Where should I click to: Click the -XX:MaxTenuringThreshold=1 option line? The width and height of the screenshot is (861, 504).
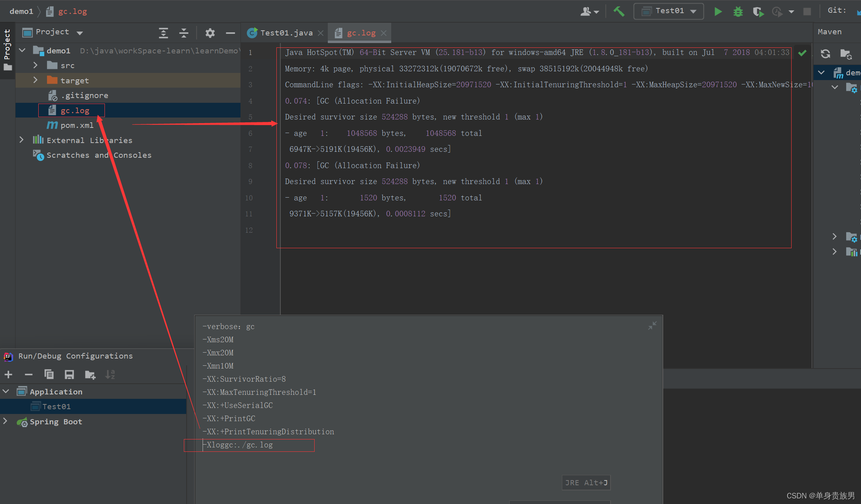pyautogui.click(x=259, y=392)
